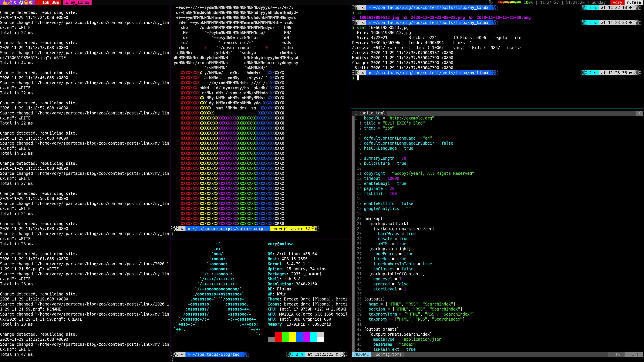Click image icon before 2020-11-29-11-21-59.png
The image size is (644, 362).
(471, 18)
